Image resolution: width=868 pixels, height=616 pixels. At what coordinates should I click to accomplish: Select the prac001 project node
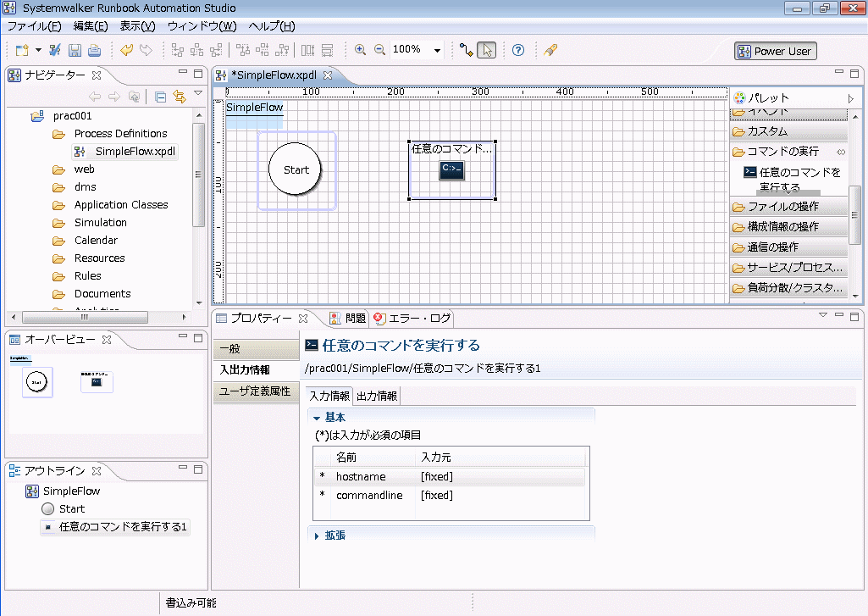73,116
